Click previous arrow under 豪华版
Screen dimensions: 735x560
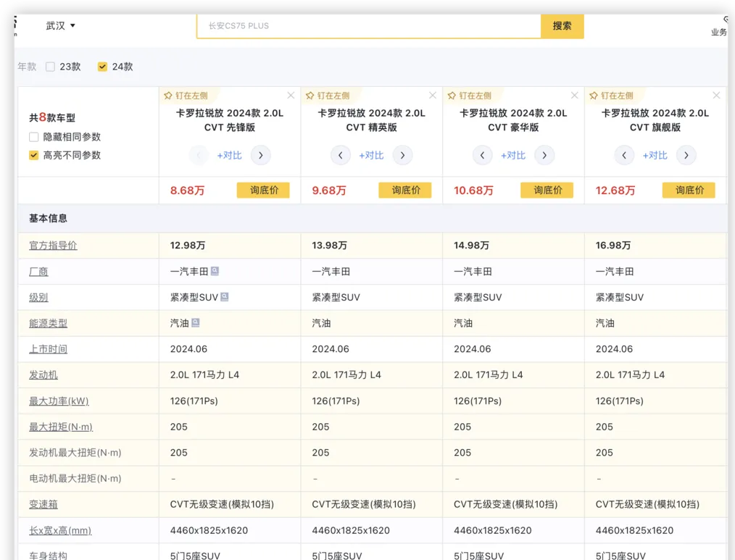[482, 155]
